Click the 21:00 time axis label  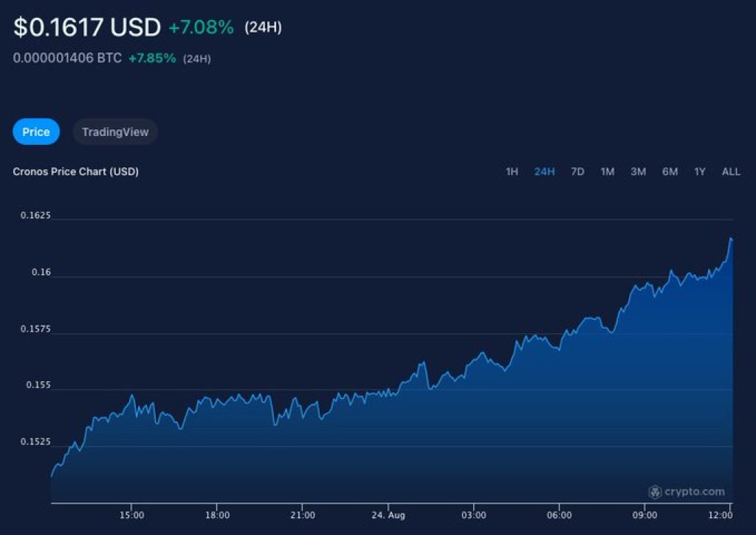coord(303,515)
